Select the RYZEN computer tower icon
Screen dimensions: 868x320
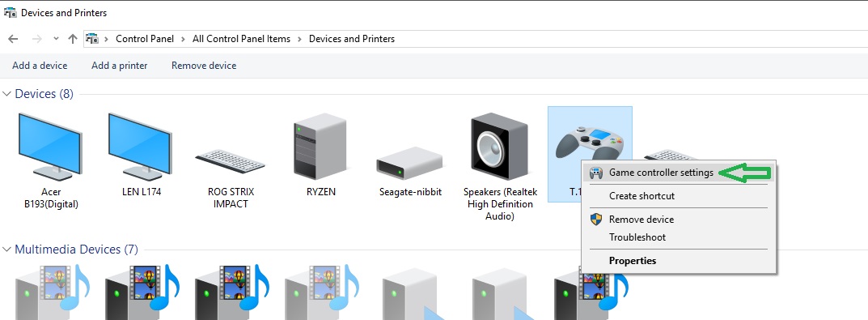[x=320, y=146]
